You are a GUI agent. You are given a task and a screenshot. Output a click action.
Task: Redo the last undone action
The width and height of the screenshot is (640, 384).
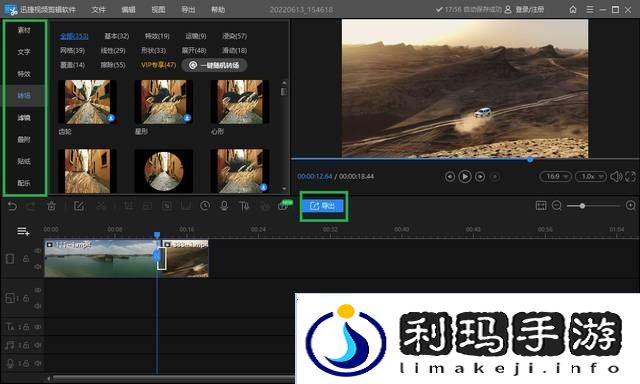[x=31, y=206]
